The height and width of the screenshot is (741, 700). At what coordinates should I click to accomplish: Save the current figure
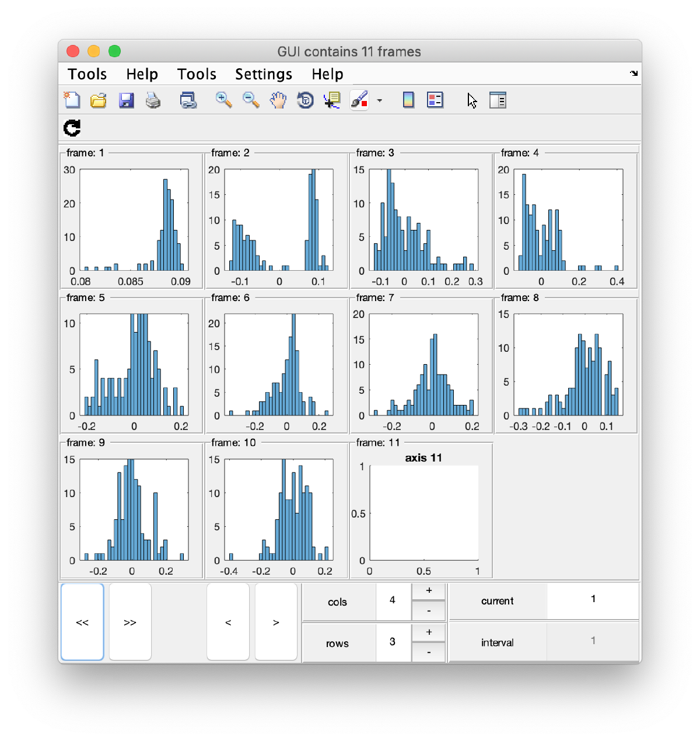(125, 100)
